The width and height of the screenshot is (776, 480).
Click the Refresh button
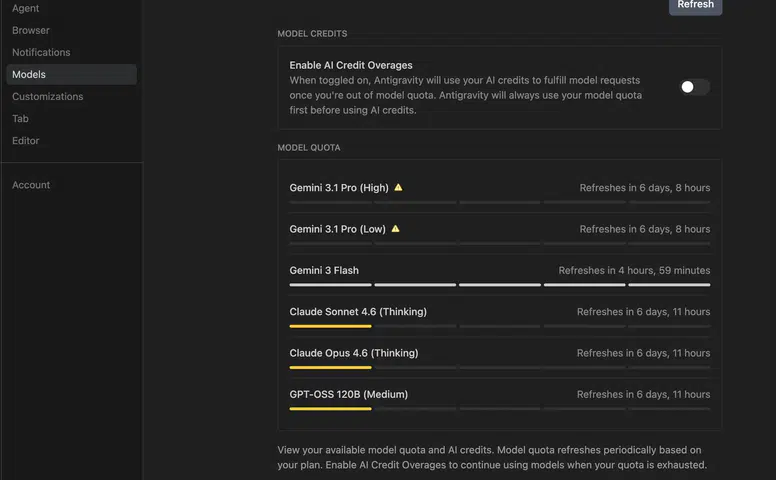coord(695,5)
